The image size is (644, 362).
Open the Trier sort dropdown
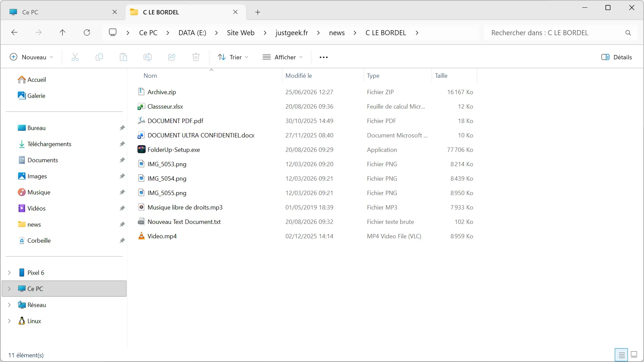[x=233, y=57]
